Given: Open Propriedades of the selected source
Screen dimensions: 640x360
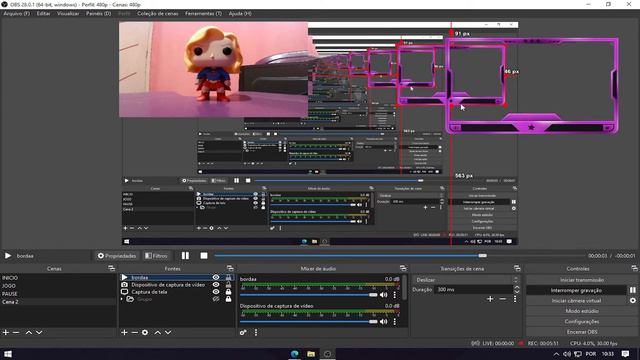Looking at the screenshot, I should click(x=117, y=256).
